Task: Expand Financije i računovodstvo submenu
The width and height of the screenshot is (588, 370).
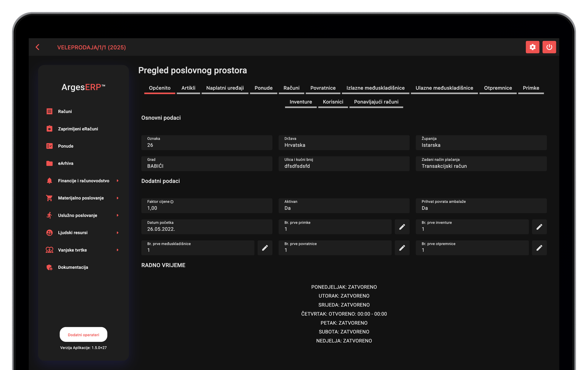Action: 82,181
